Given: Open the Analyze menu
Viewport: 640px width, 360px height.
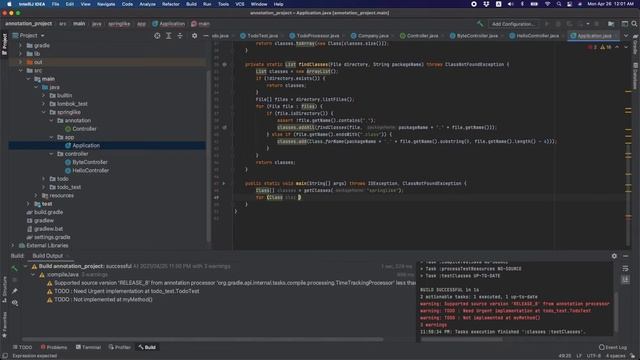Looking at the screenshot, I should pyautogui.click(x=147, y=4).
